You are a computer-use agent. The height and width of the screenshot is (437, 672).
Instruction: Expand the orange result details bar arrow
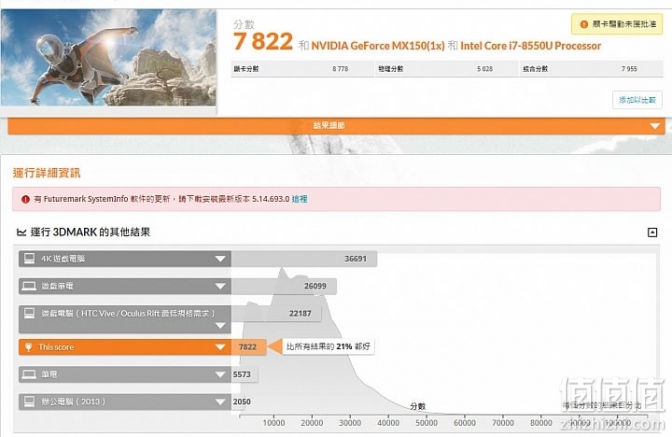[x=654, y=126]
